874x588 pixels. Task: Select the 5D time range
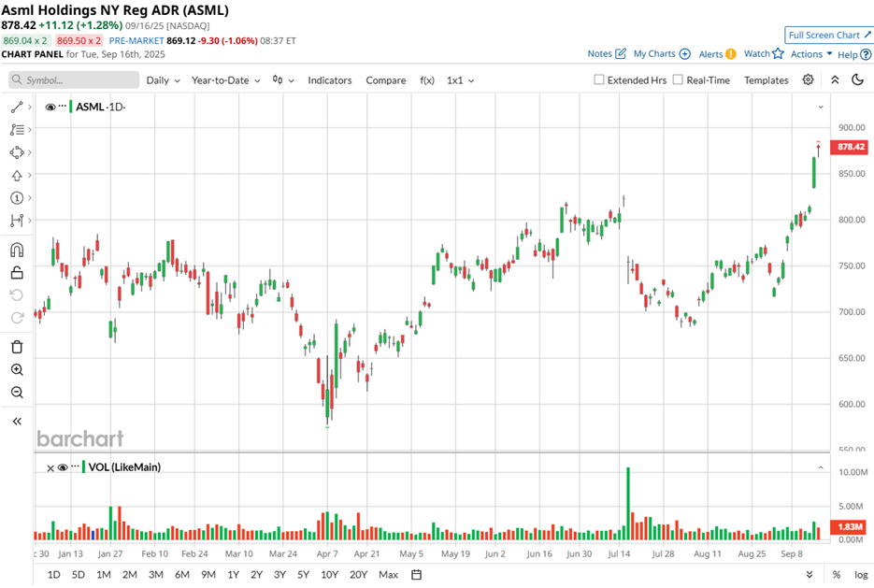click(x=78, y=575)
